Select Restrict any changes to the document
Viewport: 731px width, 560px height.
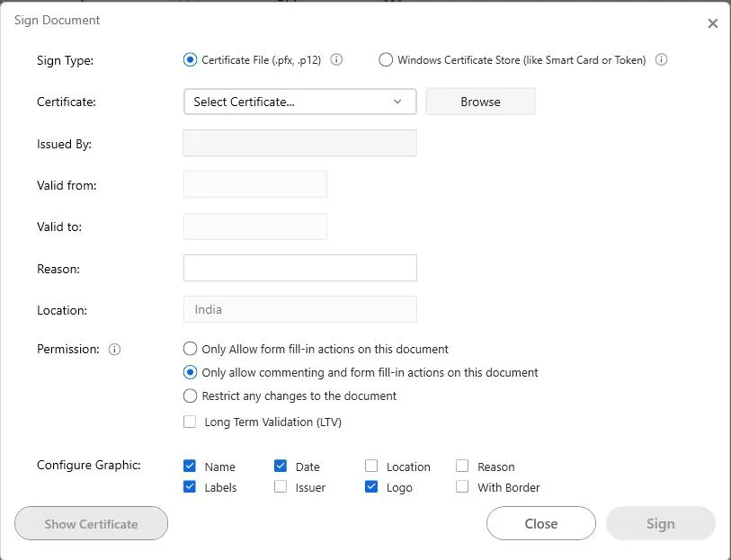(190, 396)
